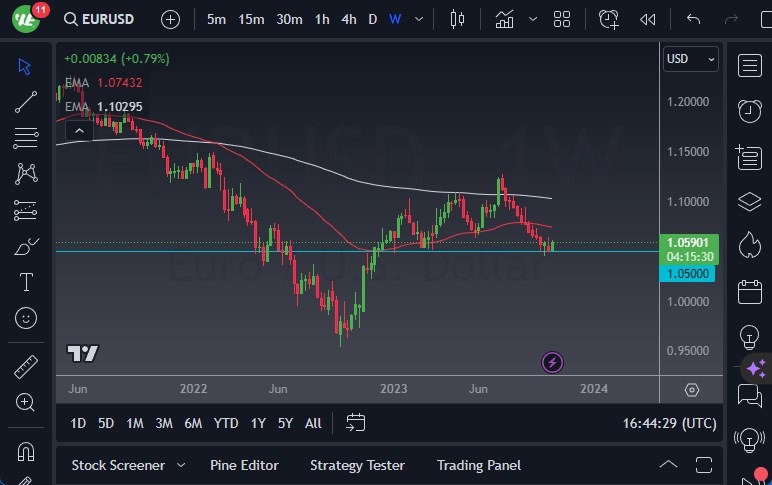This screenshot has width=772, height=485.
Task: Click the 1.05000 horizontal price line label
Action: [x=689, y=273]
